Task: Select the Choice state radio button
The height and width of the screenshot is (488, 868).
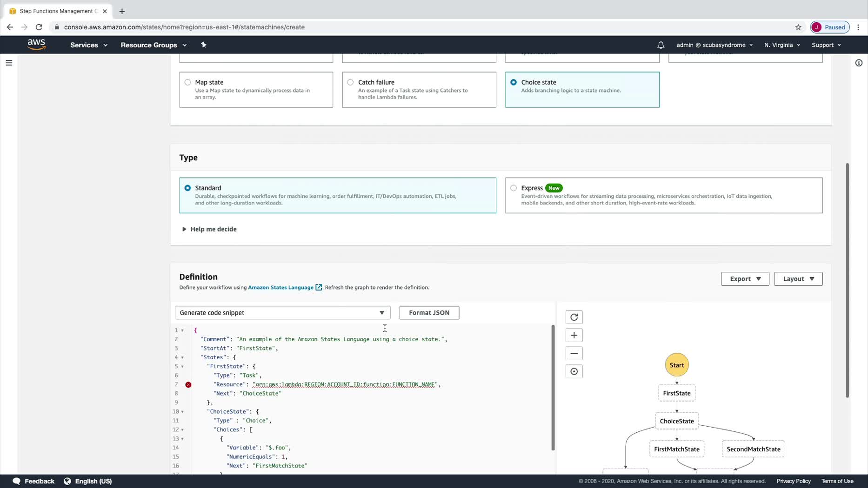Action: [514, 82]
